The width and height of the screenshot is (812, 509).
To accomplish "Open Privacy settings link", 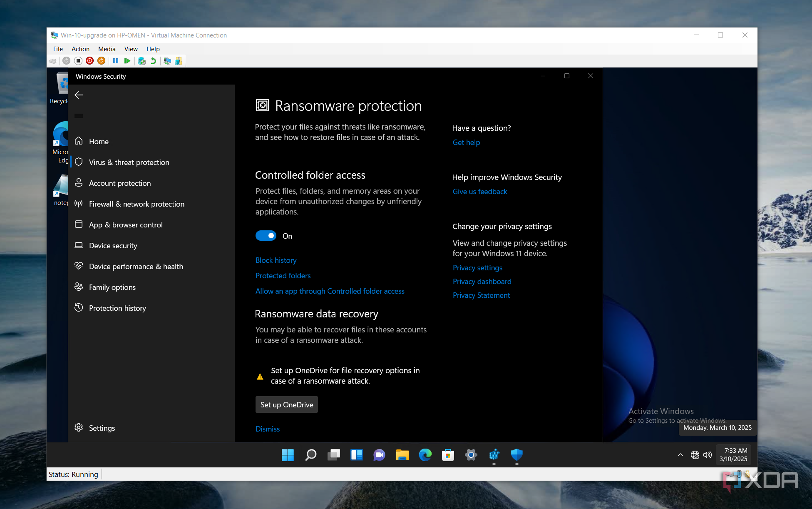I will (x=477, y=268).
